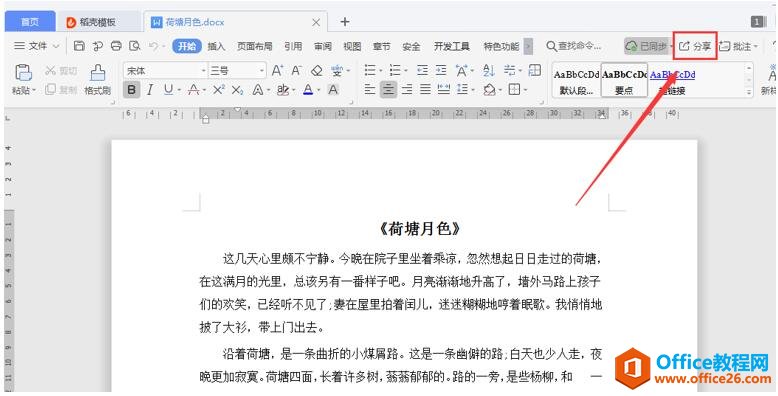The width and height of the screenshot is (778, 396).
Task: Toggle Bold formatting button
Action: tap(131, 90)
